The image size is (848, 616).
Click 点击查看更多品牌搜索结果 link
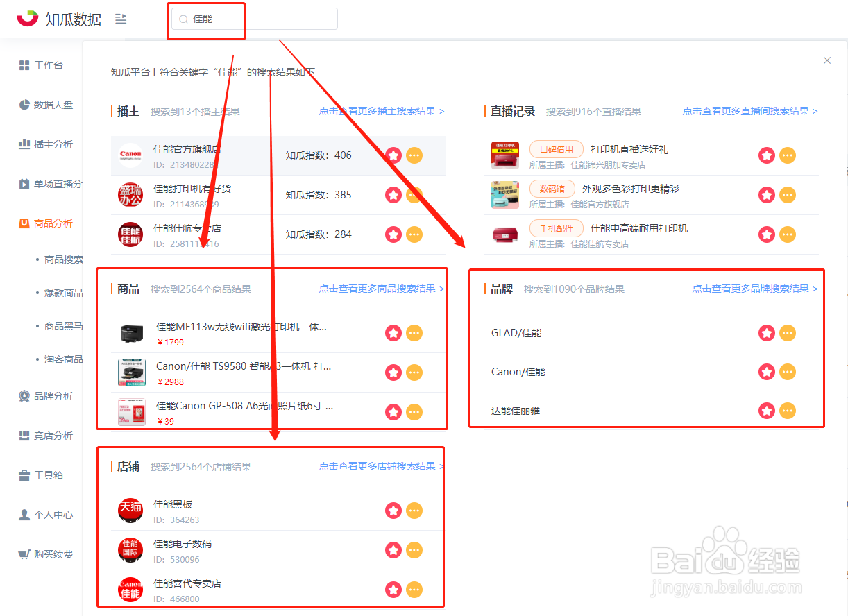(x=755, y=289)
